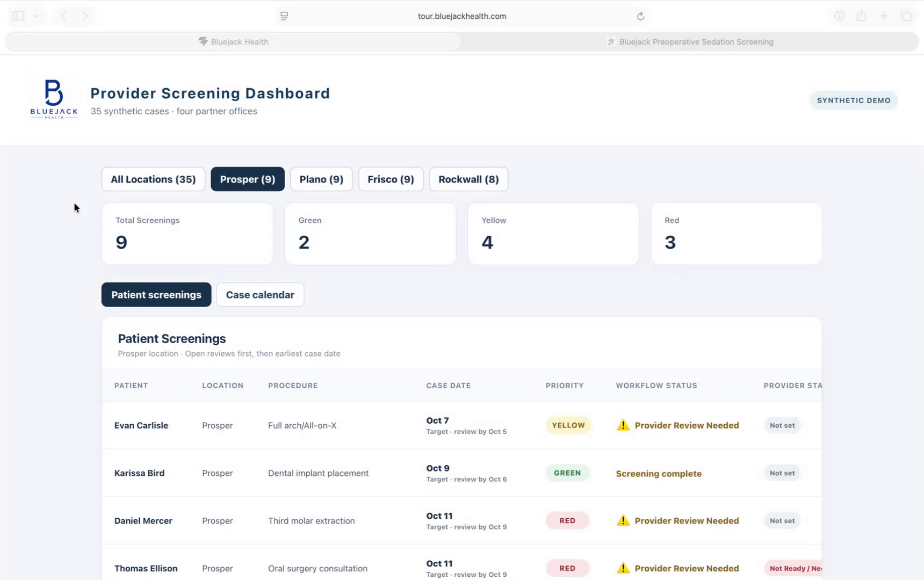Click Screening complete status text
The image size is (924, 580).
659,474
